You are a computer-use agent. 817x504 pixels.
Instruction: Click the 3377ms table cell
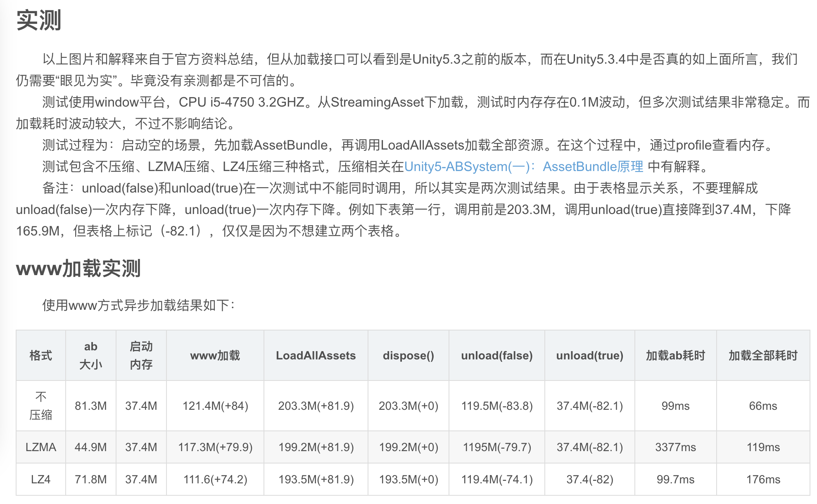tap(675, 447)
